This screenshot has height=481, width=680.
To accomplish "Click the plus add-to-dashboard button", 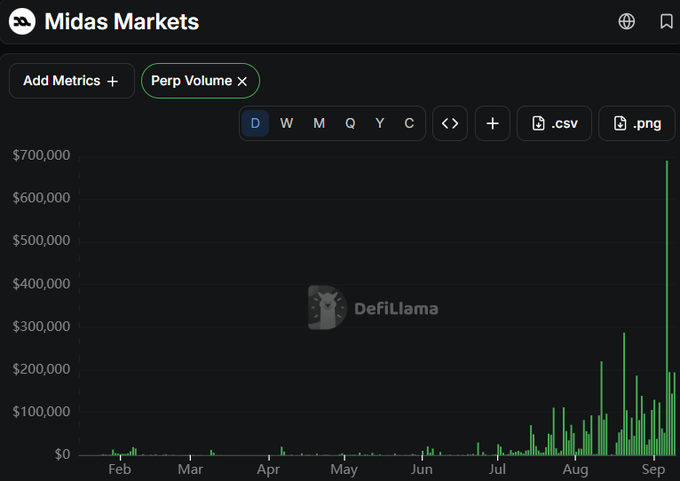I will pyautogui.click(x=493, y=123).
